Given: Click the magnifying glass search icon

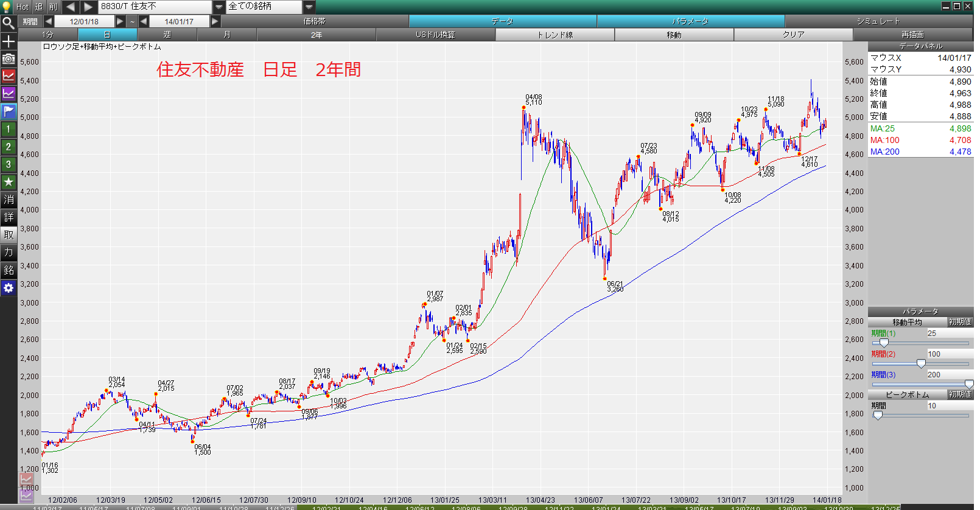Looking at the screenshot, I should [9, 23].
